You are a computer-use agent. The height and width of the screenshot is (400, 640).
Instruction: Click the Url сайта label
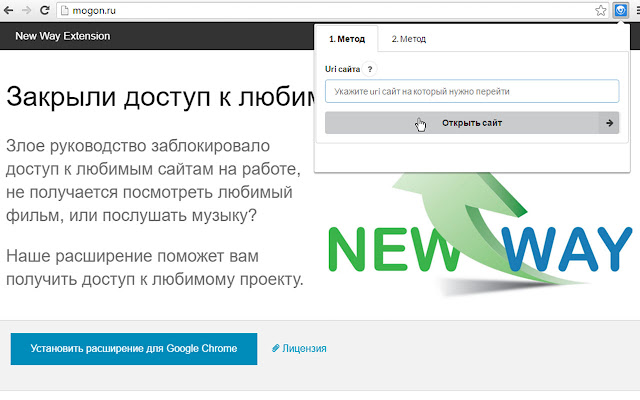[342, 69]
